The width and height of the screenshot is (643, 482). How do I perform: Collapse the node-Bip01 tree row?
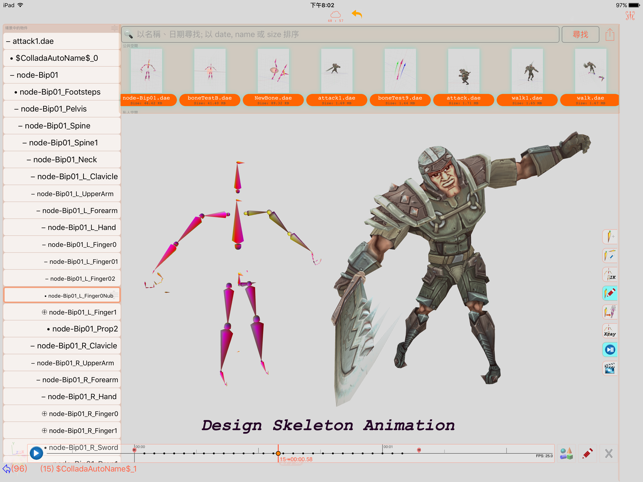[12, 75]
